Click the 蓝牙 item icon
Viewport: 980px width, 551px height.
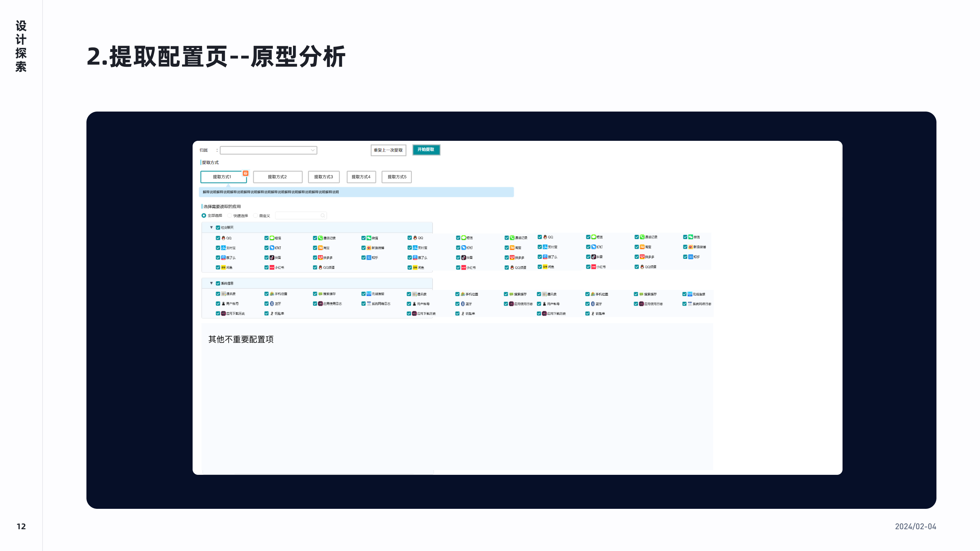272,303
